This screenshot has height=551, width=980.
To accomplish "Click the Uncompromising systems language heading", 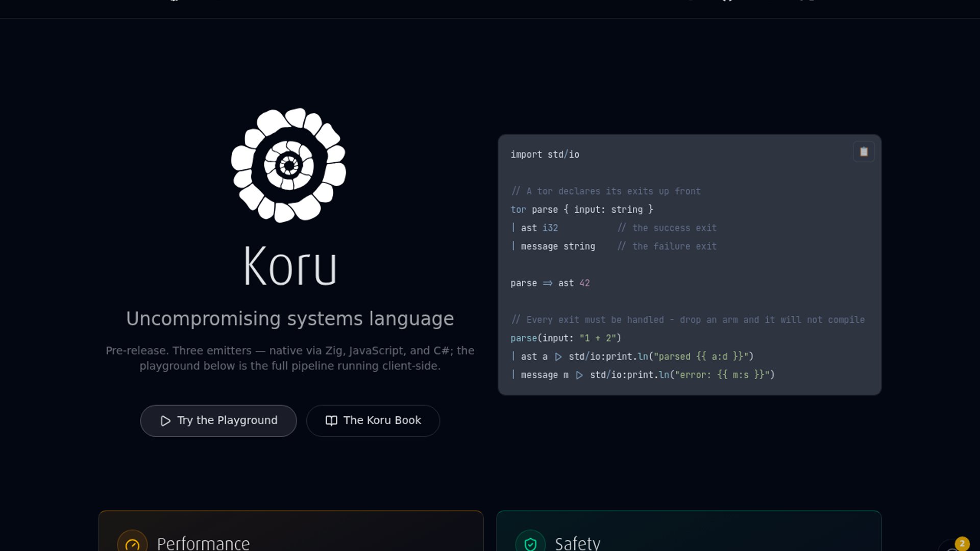I will tap(290, 318).
